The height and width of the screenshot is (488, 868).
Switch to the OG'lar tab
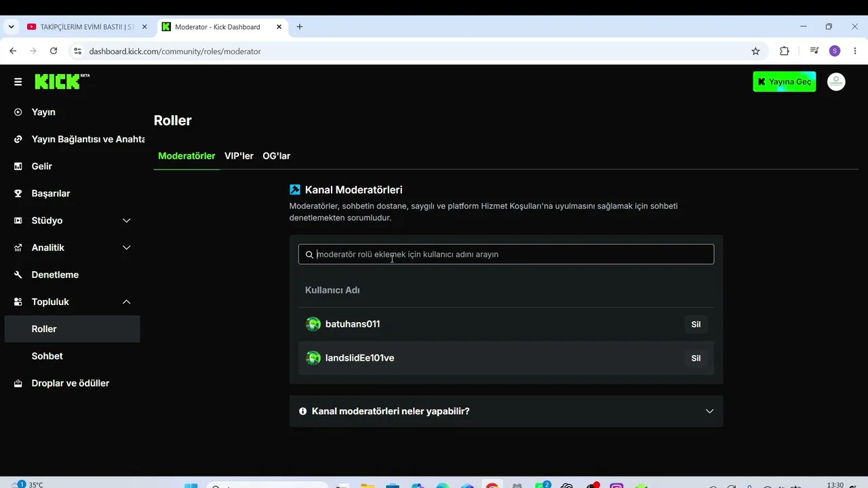tap(276, 156)
